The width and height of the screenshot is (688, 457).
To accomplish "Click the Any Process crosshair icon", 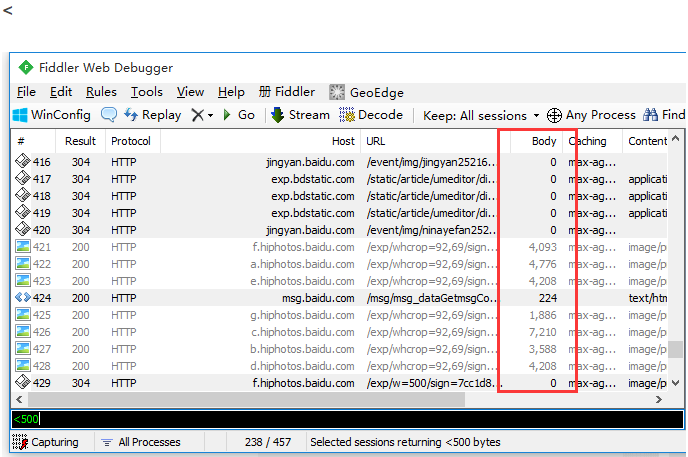I will [554, 115].
